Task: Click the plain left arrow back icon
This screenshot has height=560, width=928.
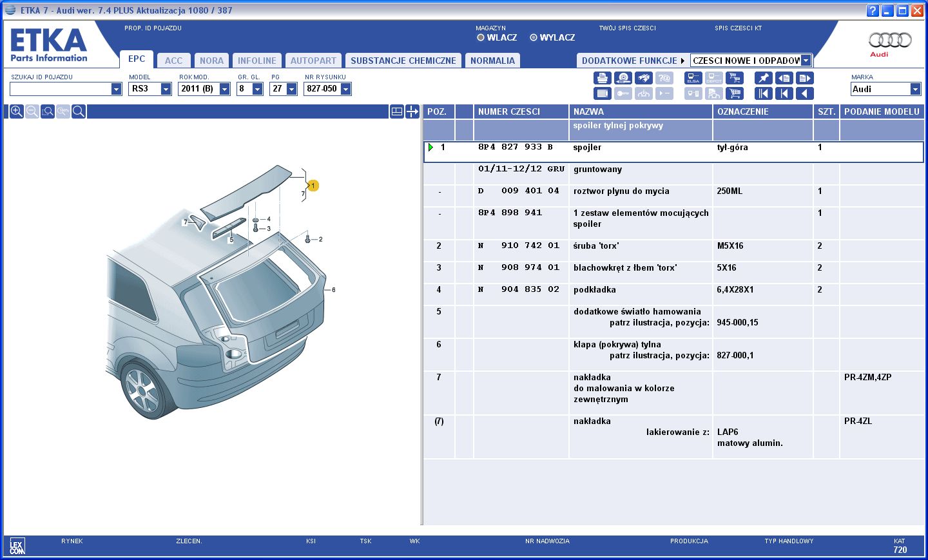Action: 805,93
